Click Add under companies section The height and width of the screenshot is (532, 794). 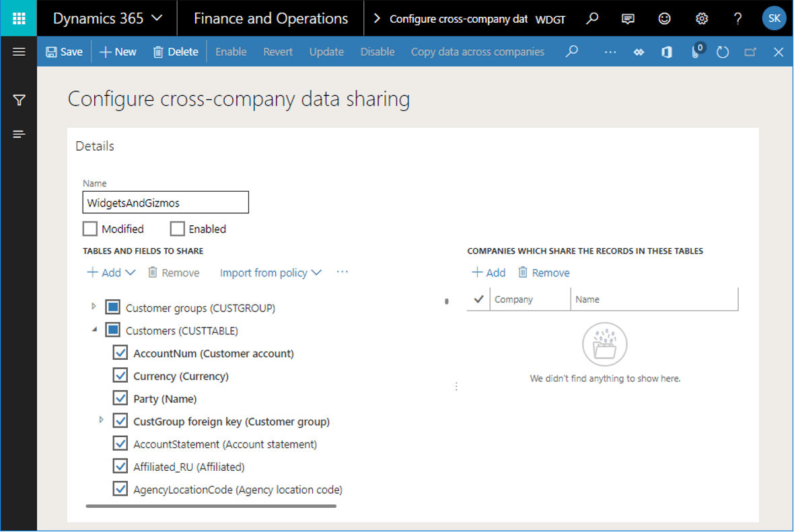coord(489,273)
